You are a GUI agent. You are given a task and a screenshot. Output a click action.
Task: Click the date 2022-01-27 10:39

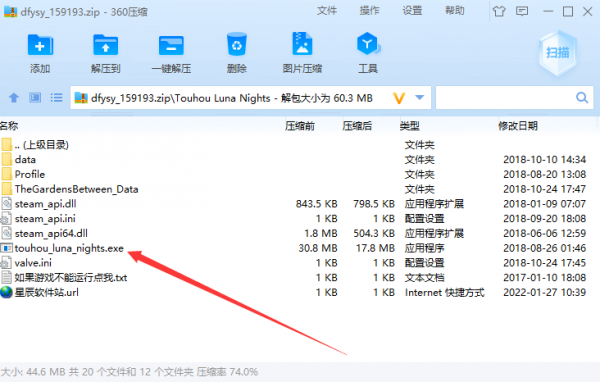(x=545, y=292)
